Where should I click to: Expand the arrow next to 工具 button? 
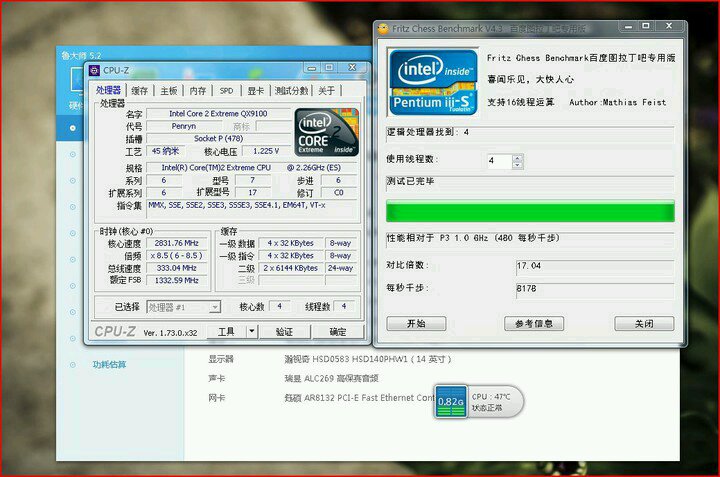(252, 331)
